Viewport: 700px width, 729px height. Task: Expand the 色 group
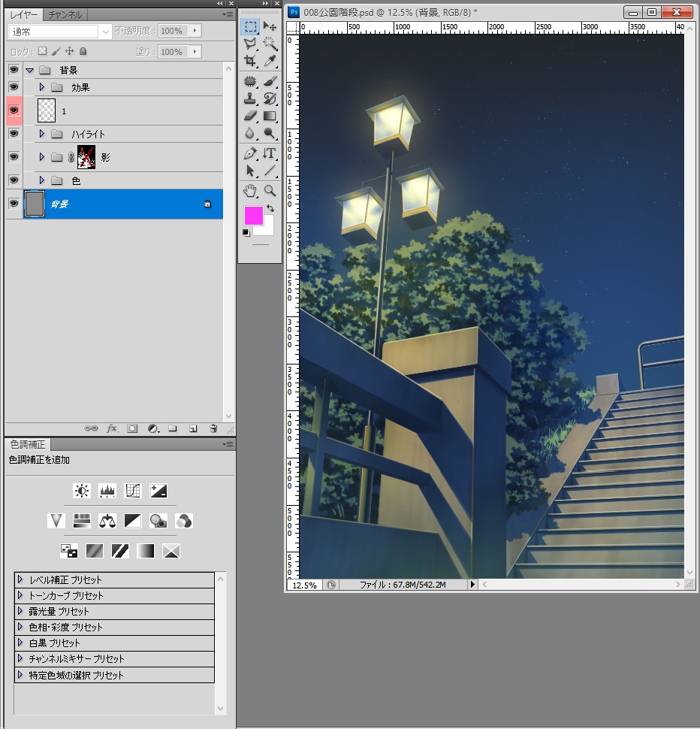pyautogui.click(x=41, y=180)
